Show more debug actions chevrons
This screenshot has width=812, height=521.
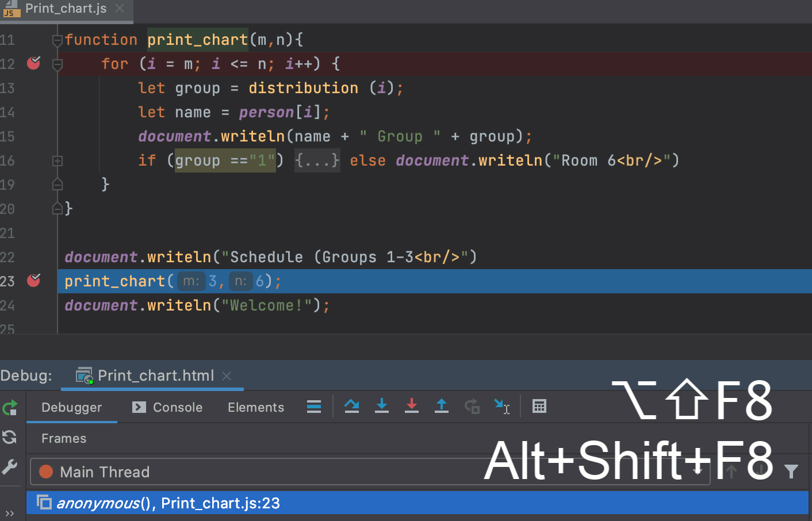[x=10, y=514]
